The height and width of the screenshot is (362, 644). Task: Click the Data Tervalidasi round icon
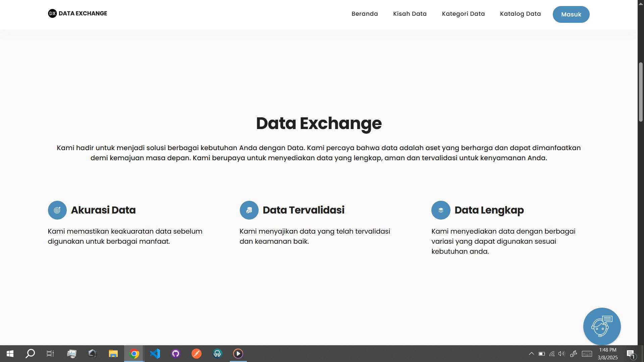click(249, 210)
